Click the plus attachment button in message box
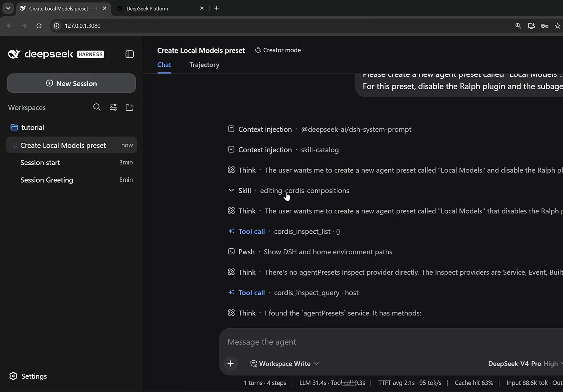This screenshot has width=563, height=392. click(230, 363)
